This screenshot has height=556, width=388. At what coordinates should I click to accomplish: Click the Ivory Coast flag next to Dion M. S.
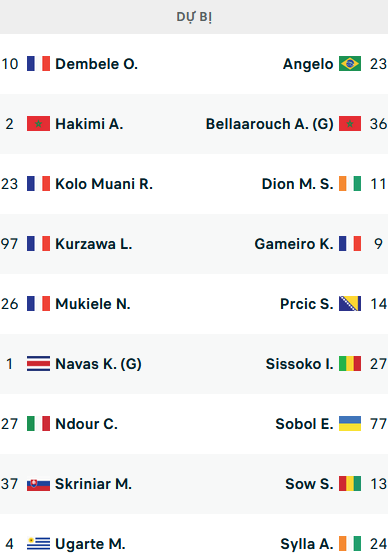point(350,184)
